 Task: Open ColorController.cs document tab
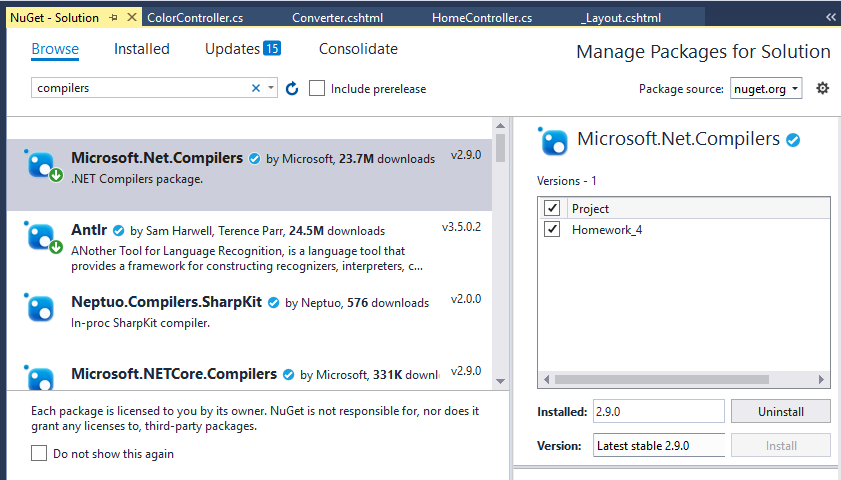(x=195, y=18)
